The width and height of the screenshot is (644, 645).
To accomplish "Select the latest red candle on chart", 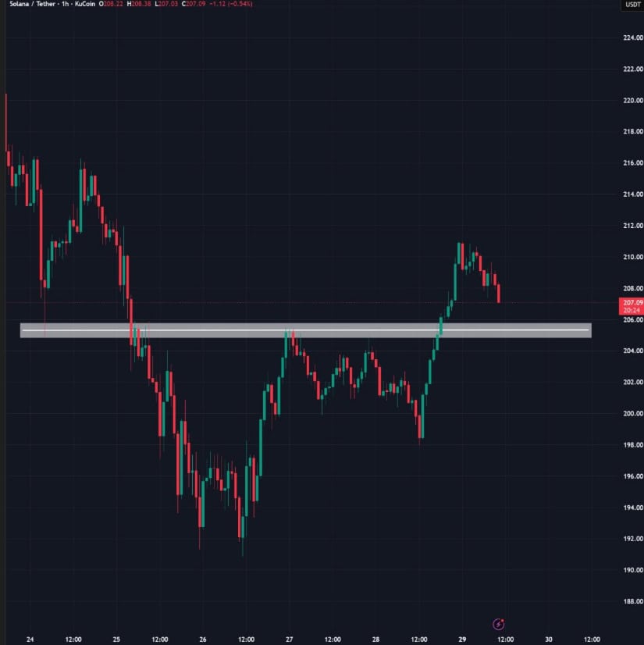I will (498, 294).
